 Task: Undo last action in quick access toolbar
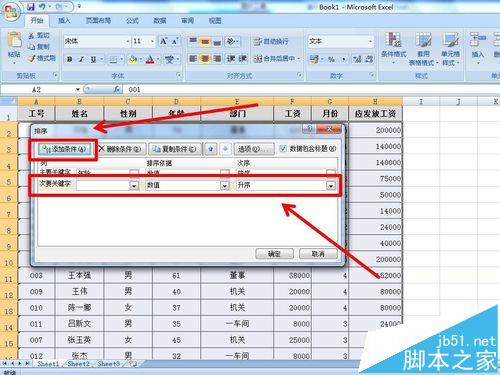tap(42, 6)
